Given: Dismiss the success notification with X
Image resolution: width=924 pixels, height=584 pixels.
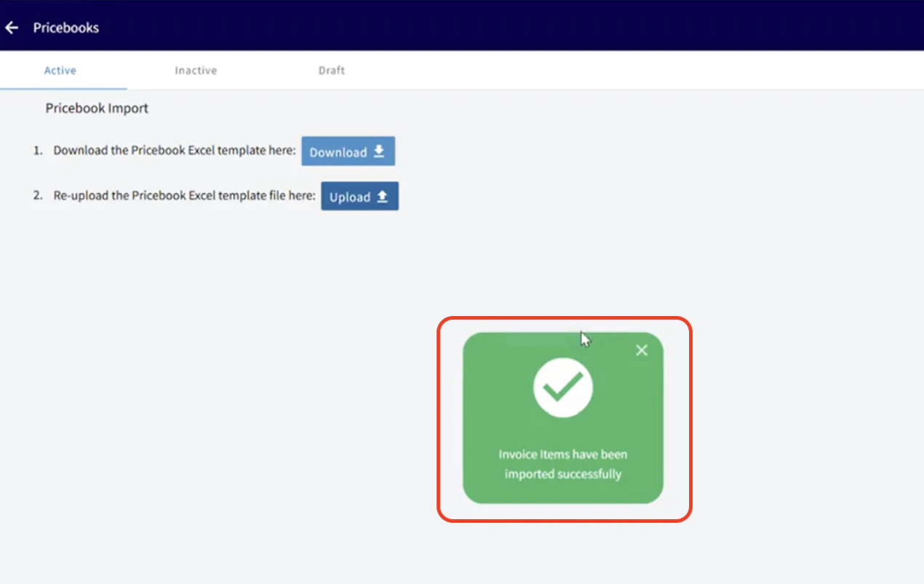Looking at the screenshot, I should (x=641, y=350).
